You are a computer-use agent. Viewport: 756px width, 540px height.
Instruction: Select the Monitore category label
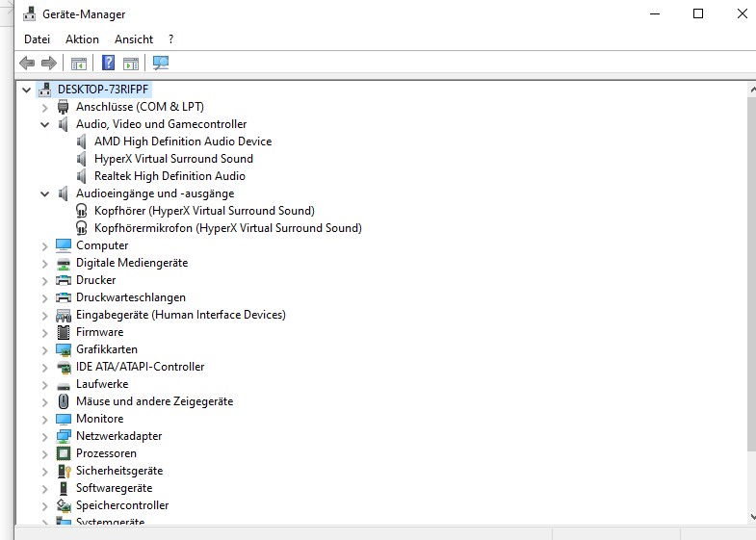(x=100, y=419)
